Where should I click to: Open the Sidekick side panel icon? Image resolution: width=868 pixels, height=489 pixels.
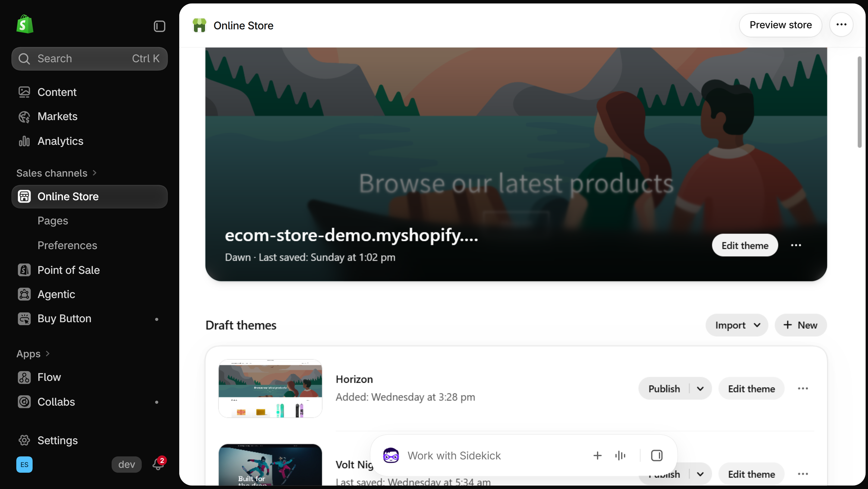(657, 455)
